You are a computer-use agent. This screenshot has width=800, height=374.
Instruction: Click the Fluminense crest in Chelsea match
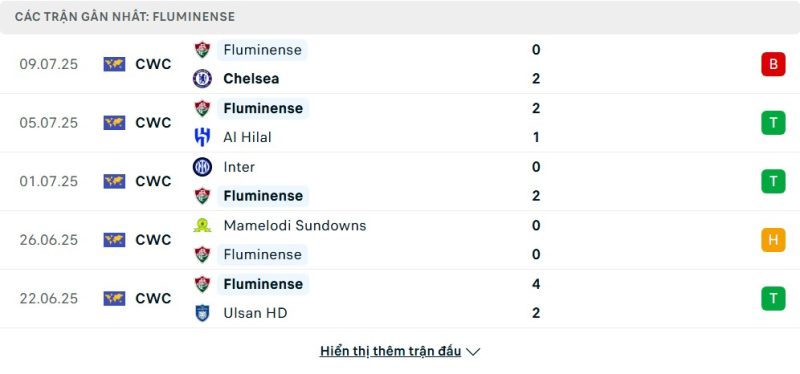[202, 50]
